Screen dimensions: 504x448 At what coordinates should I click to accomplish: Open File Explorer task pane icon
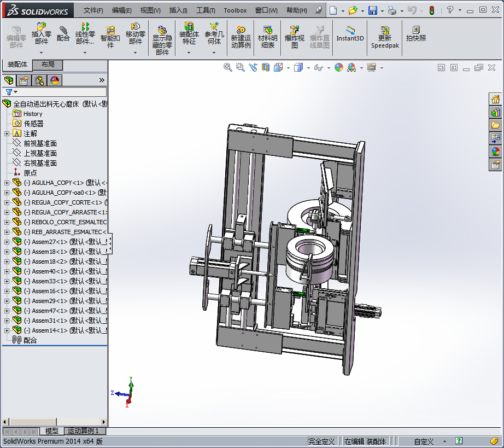pyautogui.click(x=495, y=125)
